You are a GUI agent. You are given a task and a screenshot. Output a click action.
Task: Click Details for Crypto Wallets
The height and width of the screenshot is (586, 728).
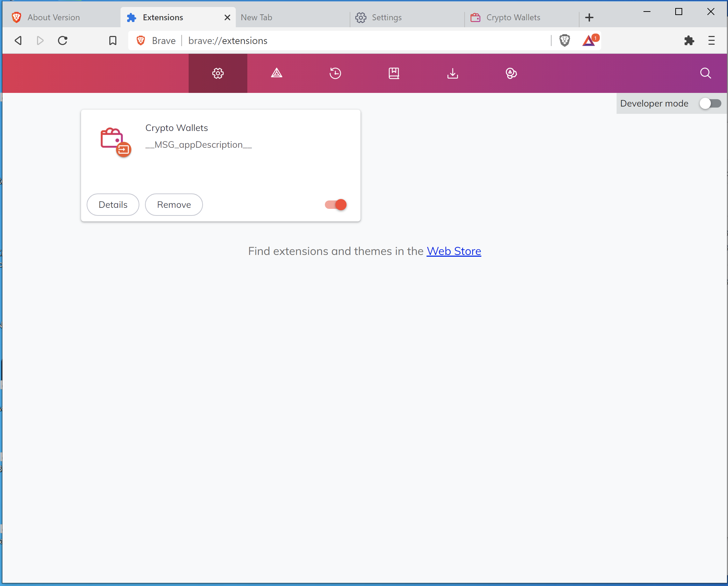pyautogui.click(x=112, y=205)
